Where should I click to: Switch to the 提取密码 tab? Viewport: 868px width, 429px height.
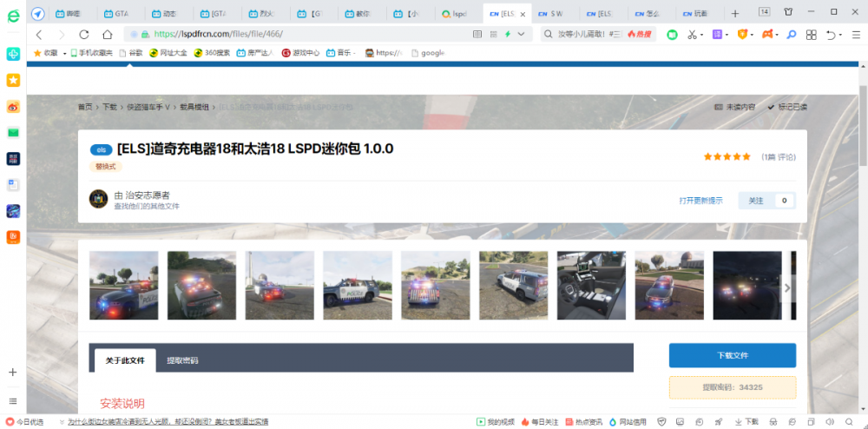(x=182, y=360)
